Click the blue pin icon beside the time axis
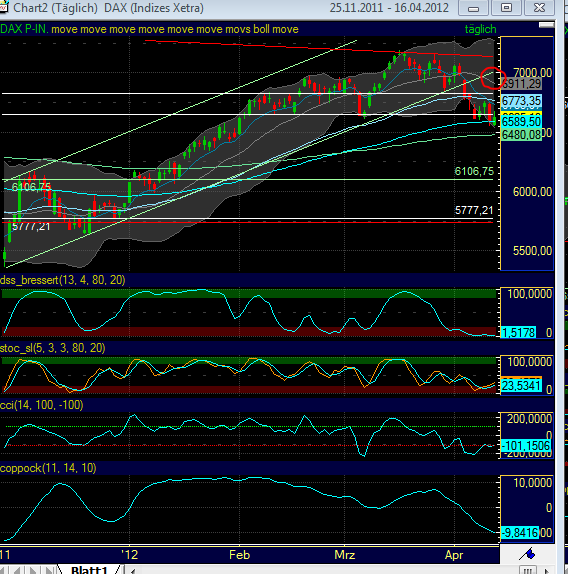This screenshot has width=568, height=574. click(527, 554)
